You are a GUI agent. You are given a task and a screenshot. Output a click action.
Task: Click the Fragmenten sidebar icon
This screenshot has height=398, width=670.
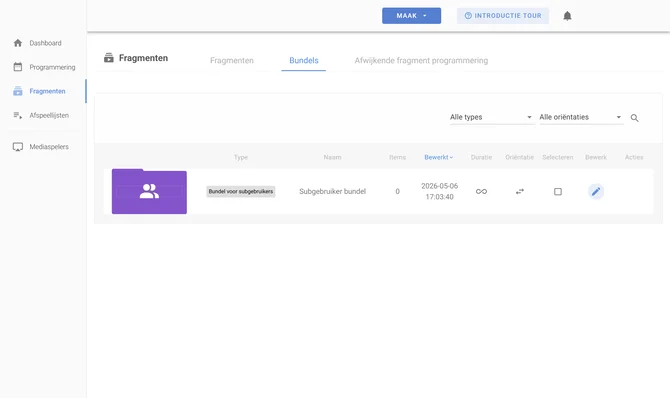coord(18,91)
